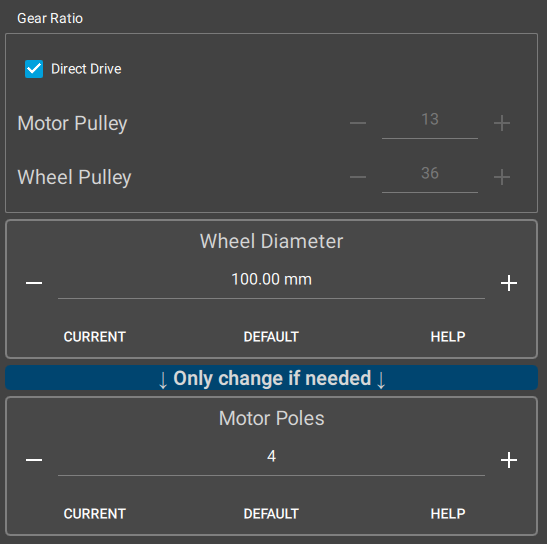Viewport: 547px width, 544px height.
Task: Decrease Motor Pulley value with minus icon
Action: coord(358,123)
